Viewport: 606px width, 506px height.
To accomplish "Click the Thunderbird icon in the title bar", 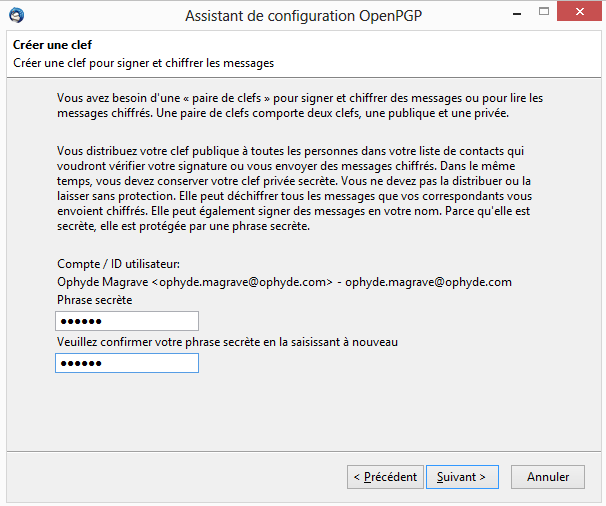I will point(16,15).
